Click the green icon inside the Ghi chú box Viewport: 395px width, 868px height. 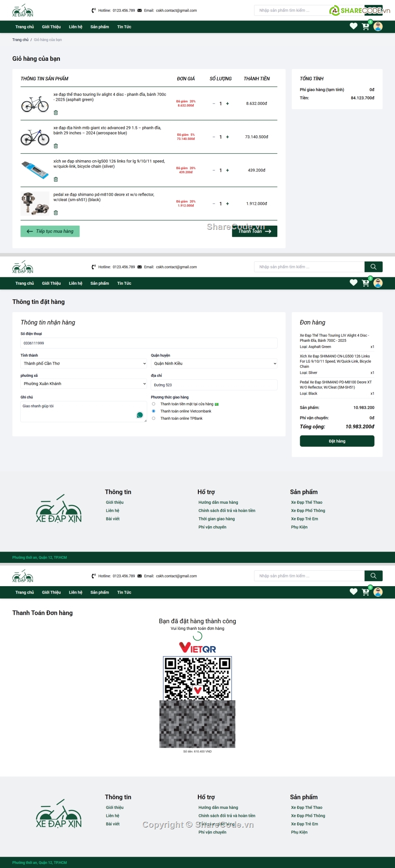point(140,415)
